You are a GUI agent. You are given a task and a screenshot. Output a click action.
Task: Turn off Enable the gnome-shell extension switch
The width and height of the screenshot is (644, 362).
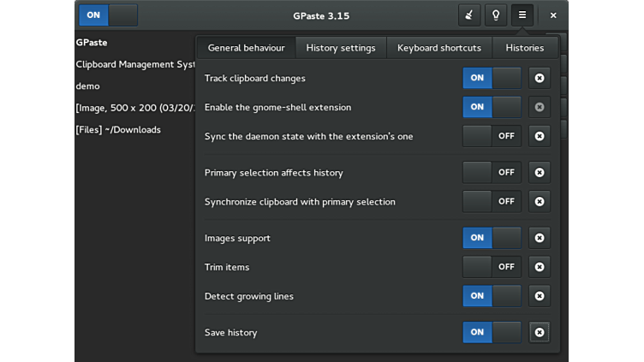click(x=492, y=107)
